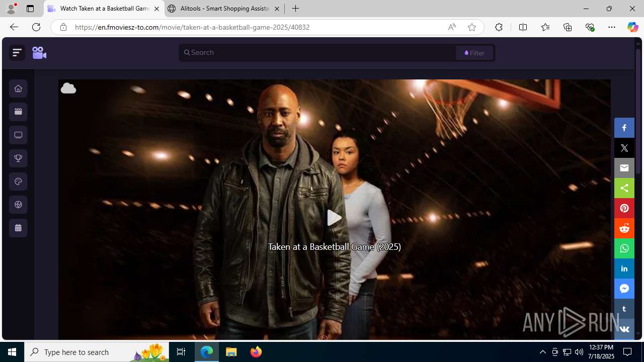This screenshot has width=644, height=362.
Task: Open Task View on taskbar
Action: click(x=181, y=352)
